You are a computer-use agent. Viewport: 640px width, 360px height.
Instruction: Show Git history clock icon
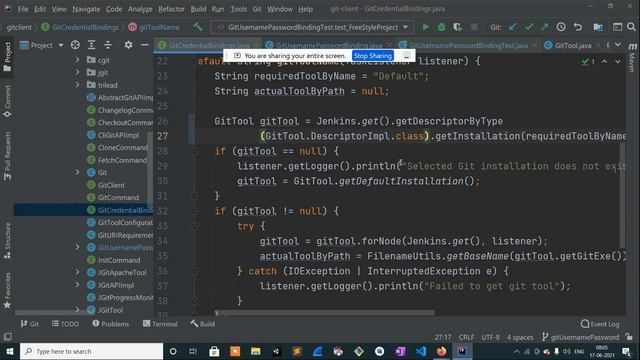point(561,27)
